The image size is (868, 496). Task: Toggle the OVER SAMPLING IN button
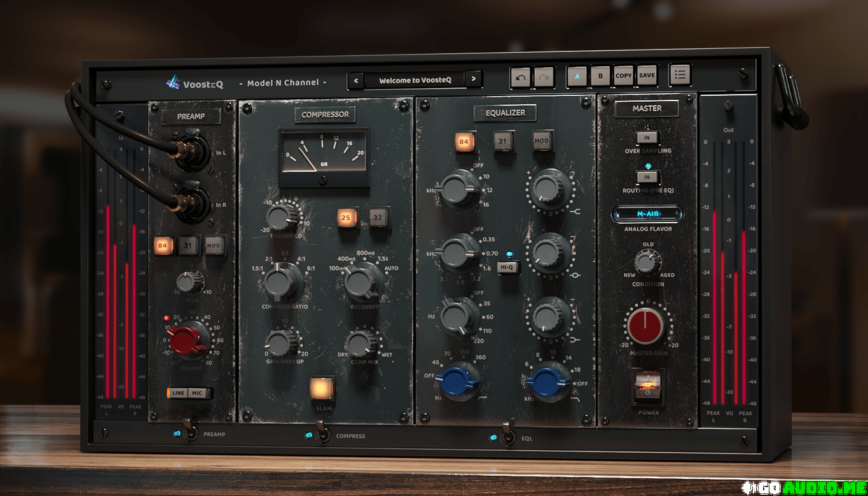pos(647,137)
